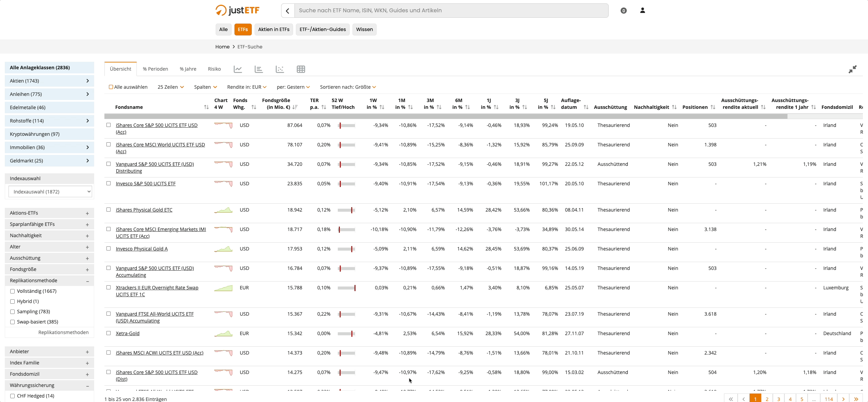868x402 pixels.
Task: Open the 25 Zeilen rows dropdown
Action: [x=171, y=87]
